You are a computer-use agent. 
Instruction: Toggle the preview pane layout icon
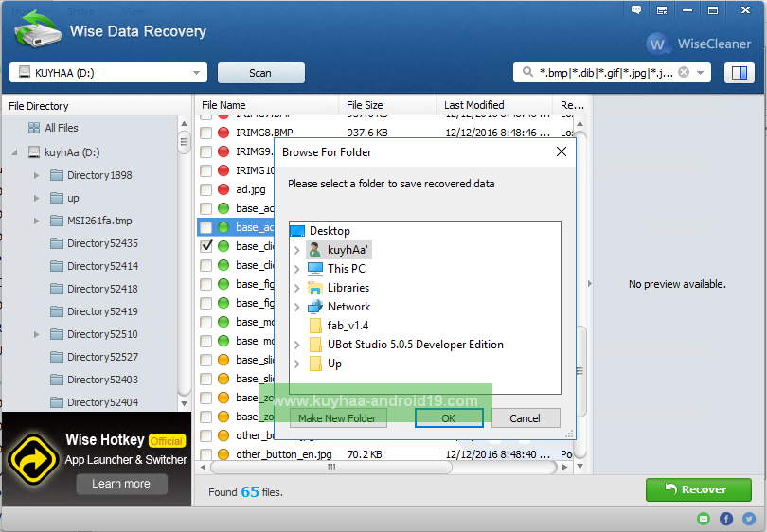click(x=739, y=73)
